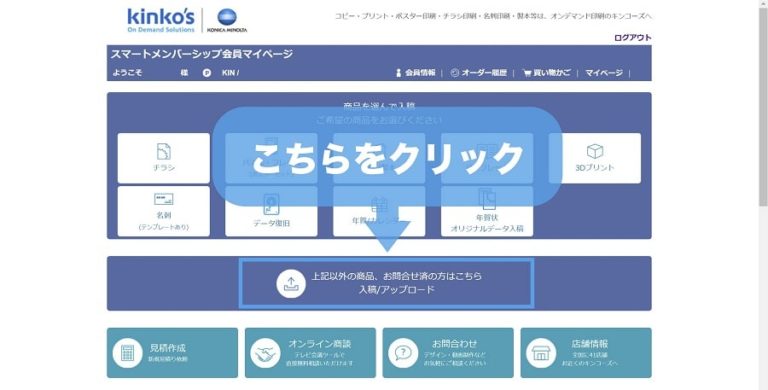The width and height of the screenshot is (768, 390).
Task: Open the 買い物かご cart menu item
Action: 547,73
